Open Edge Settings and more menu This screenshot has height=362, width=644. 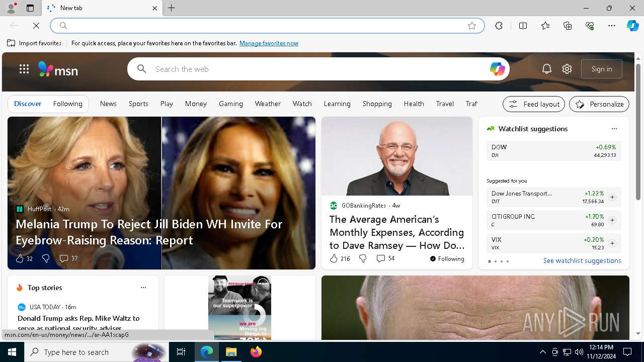(x=612, y=26)
